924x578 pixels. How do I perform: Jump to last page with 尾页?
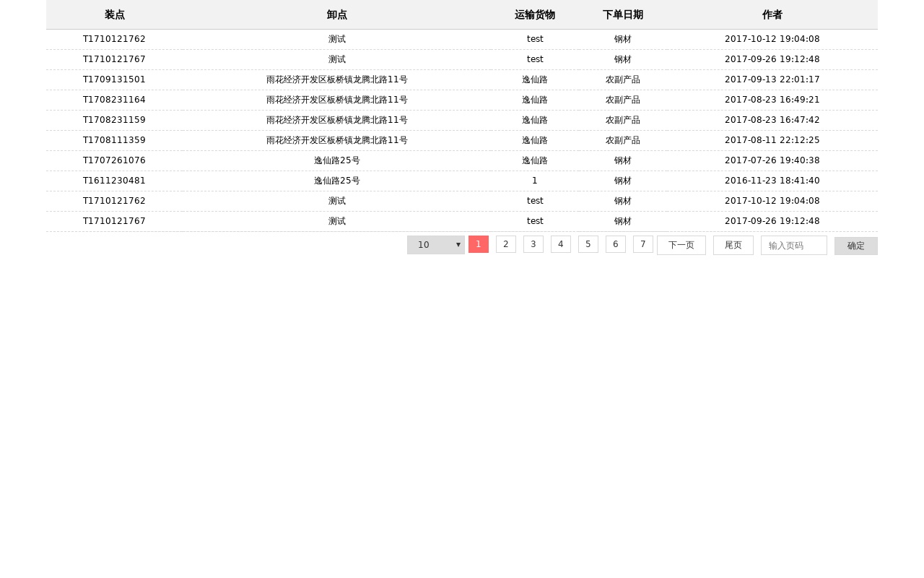coord(733,245)
